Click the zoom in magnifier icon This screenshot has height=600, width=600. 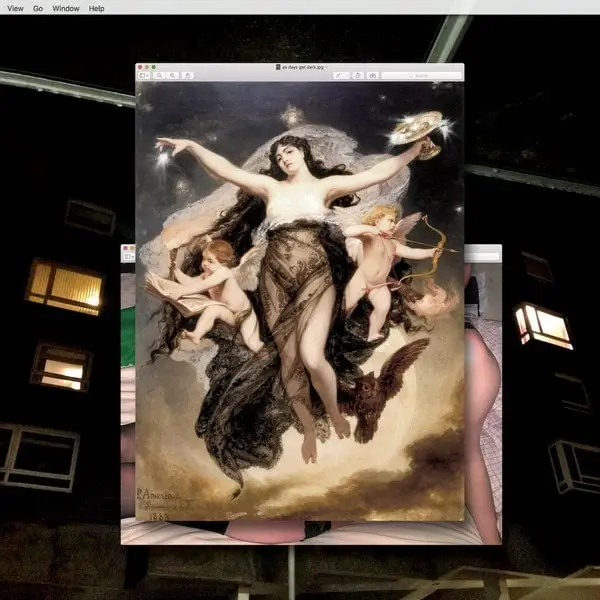point(172,76)
